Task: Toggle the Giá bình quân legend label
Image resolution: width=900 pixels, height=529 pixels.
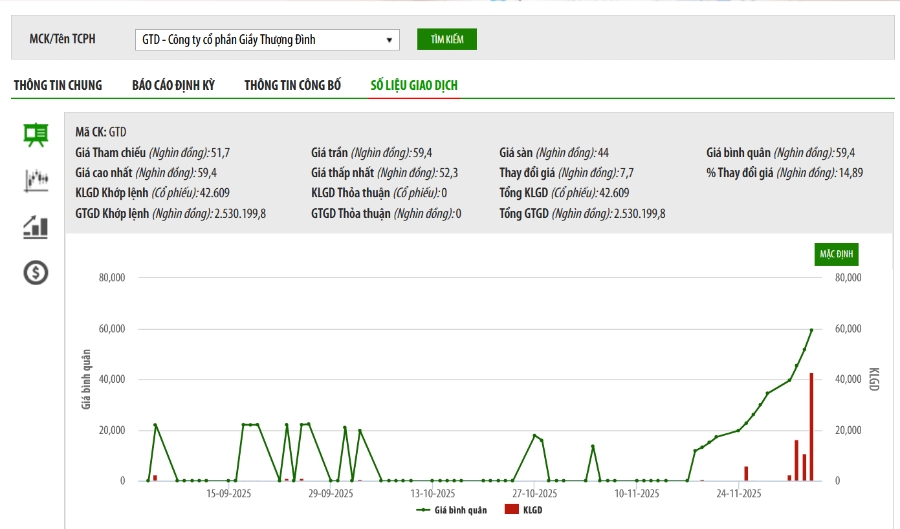Action: pyautogui.click(x=461, y=510)
